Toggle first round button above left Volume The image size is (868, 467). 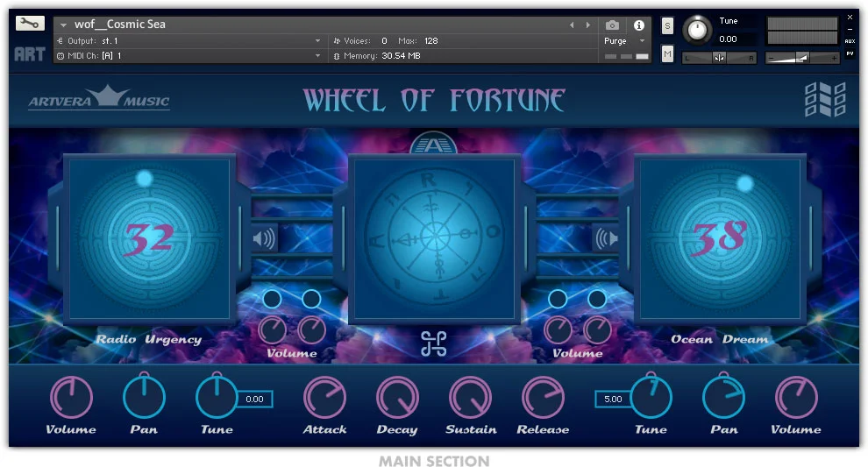click(x=272, y=299)
